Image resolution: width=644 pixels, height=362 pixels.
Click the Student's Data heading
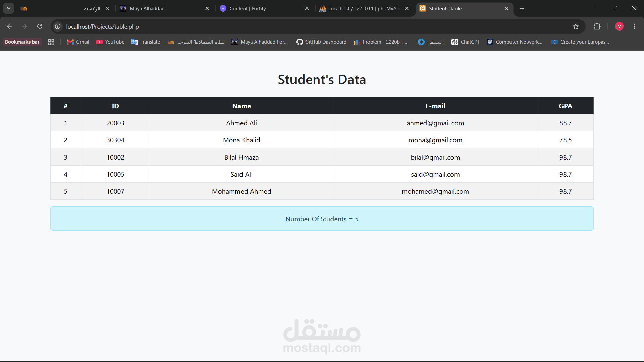click(322, 80)
